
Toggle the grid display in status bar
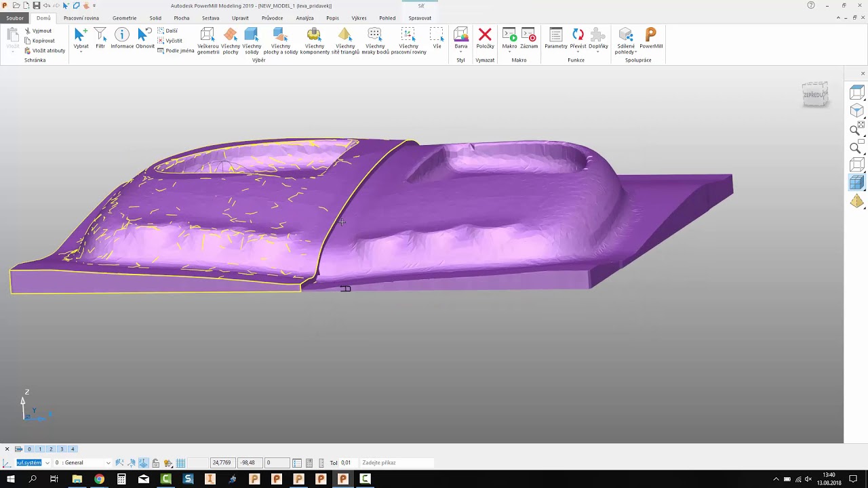point(180,463)
